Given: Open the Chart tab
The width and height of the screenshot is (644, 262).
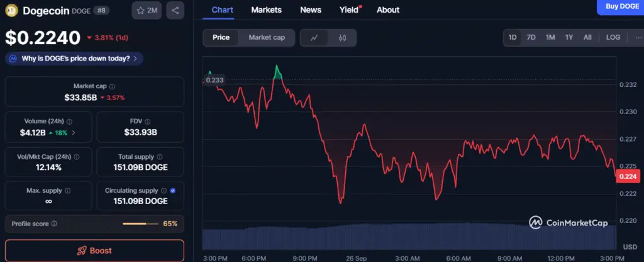Looking at the screenshot, I should pyautogui.click(x=222, y=10).
